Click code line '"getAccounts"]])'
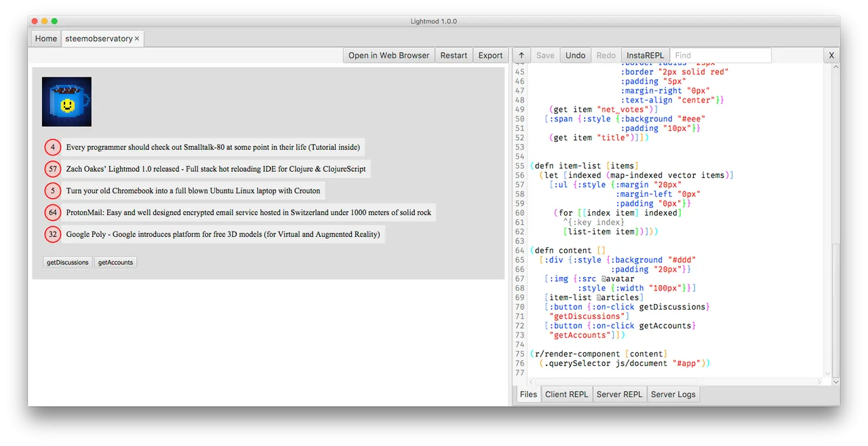 587,335
